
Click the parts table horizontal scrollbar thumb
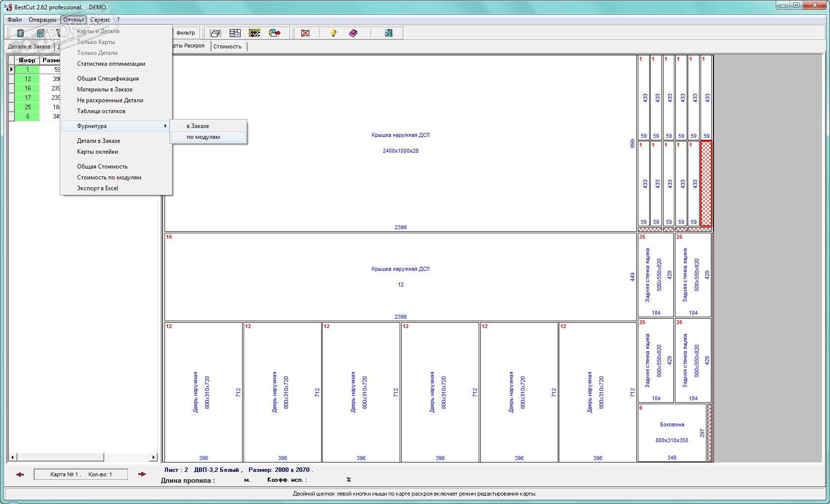coord(60,457)
